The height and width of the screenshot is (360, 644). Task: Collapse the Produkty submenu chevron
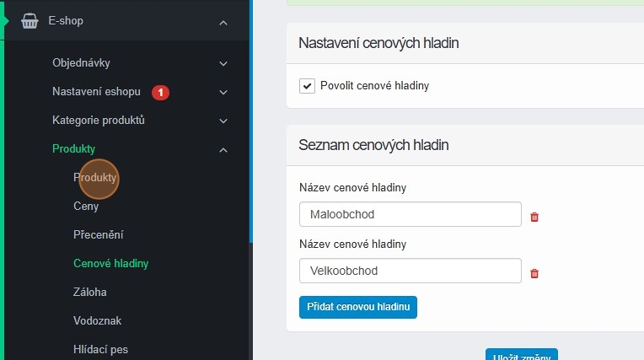coord(223,149)
